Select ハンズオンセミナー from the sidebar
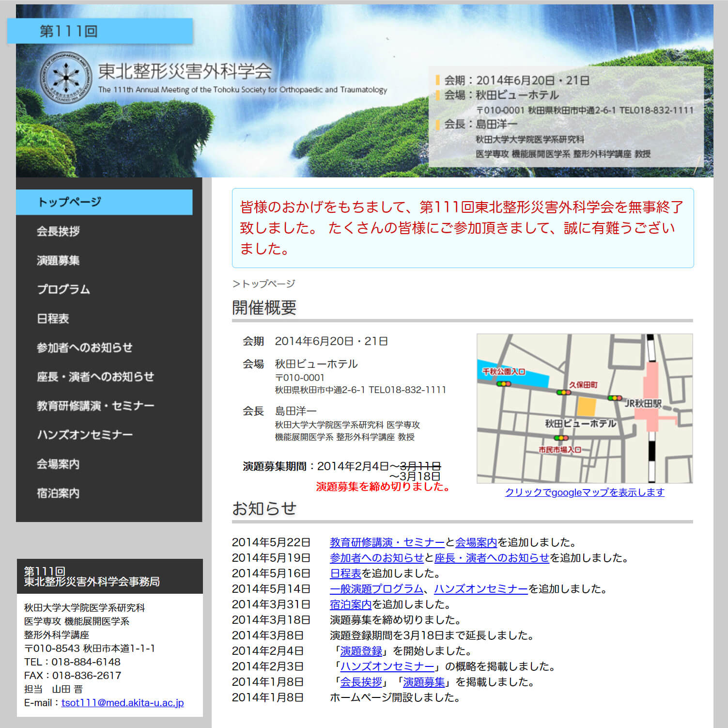This screenshot has height=728, width=728. tap(85, 435)
